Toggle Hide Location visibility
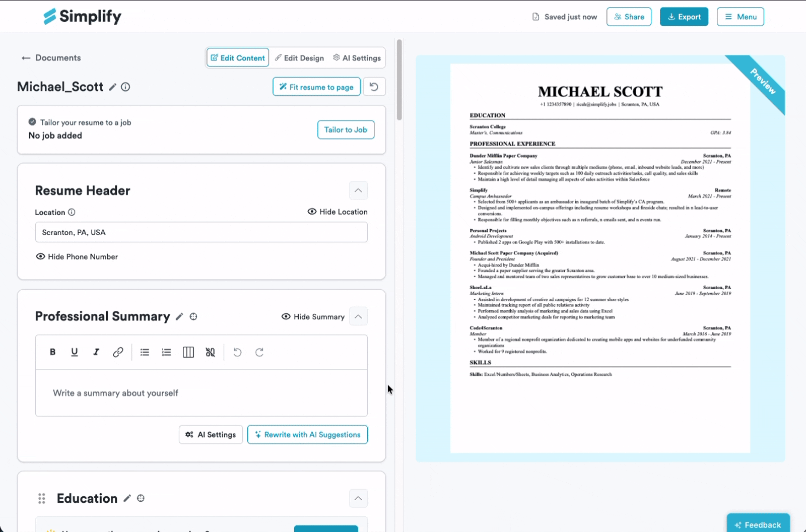This screenshot has width=806, height=532. click(x=338, y=212)
